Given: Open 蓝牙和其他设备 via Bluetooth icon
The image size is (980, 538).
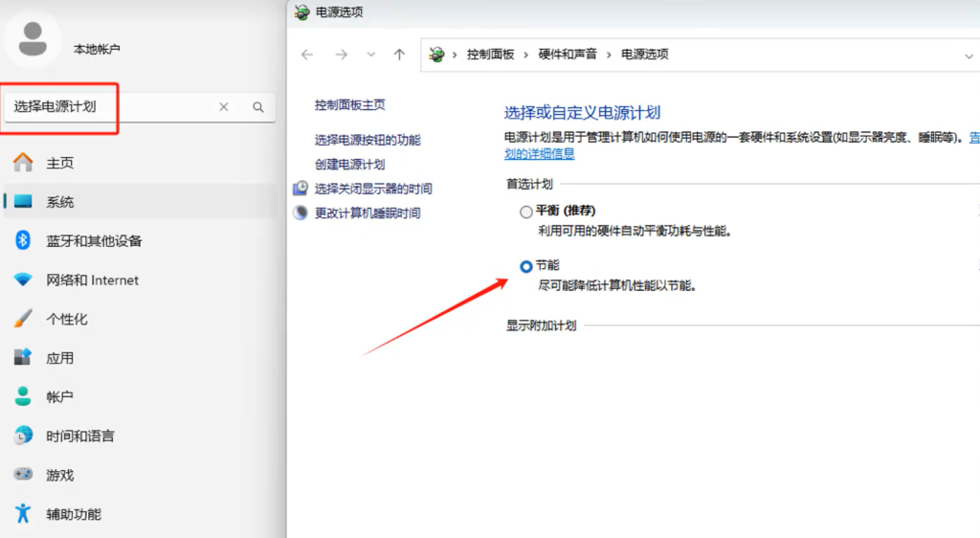Looking at the screenshot, I should click(x=23, y=240).
